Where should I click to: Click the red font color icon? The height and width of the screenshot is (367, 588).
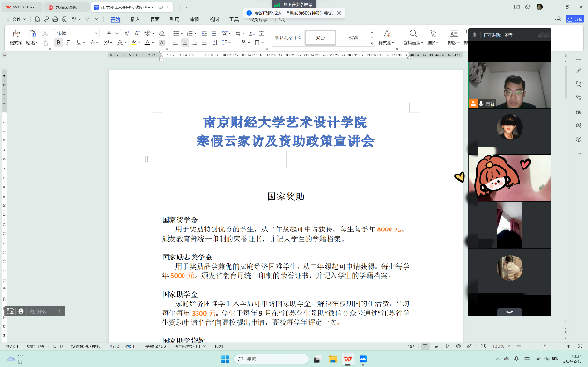pos(147,43)
